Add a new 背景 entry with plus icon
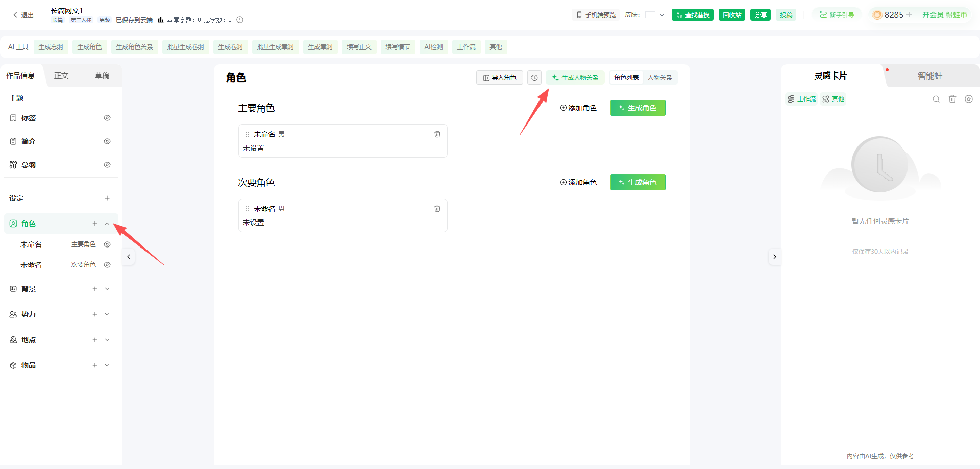 click(95, 289)
